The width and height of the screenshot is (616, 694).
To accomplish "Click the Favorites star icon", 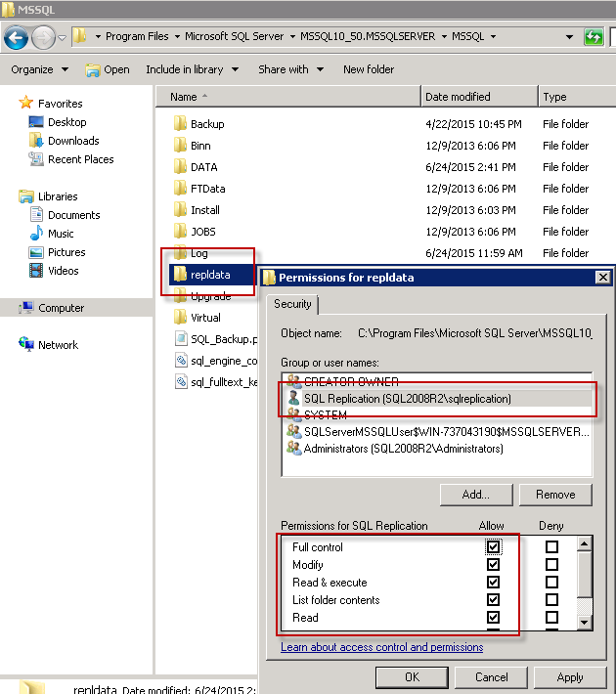I will tap(26, 103).
